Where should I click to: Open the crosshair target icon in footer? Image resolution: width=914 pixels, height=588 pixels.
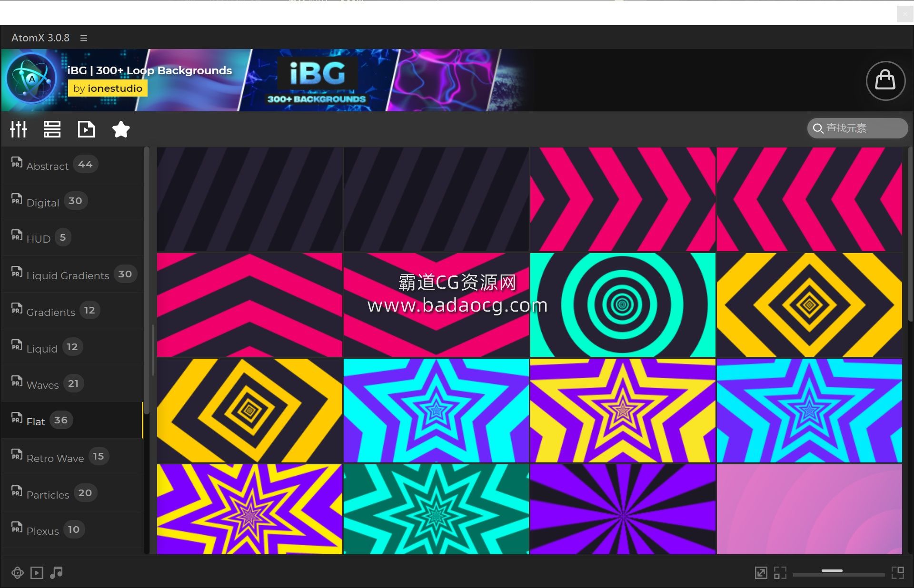point(18,573)
